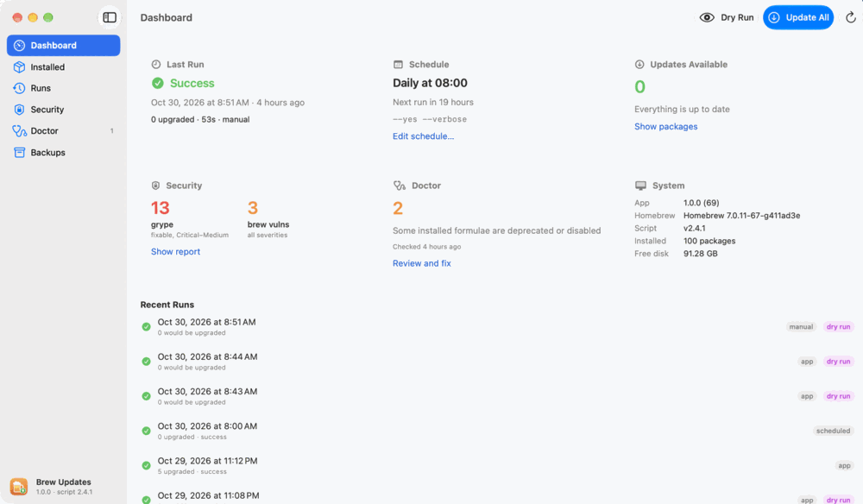
Task: Click the Installed cube icon
Action: (19, 67)
